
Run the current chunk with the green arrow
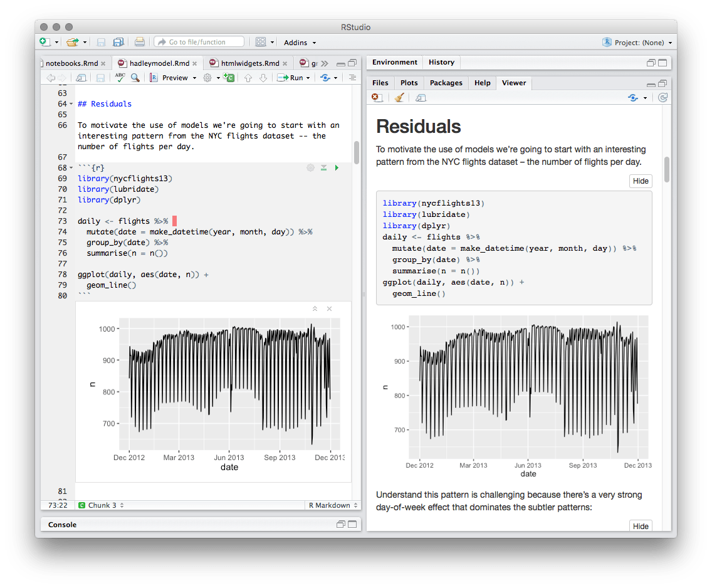click(x=337, y=167)
